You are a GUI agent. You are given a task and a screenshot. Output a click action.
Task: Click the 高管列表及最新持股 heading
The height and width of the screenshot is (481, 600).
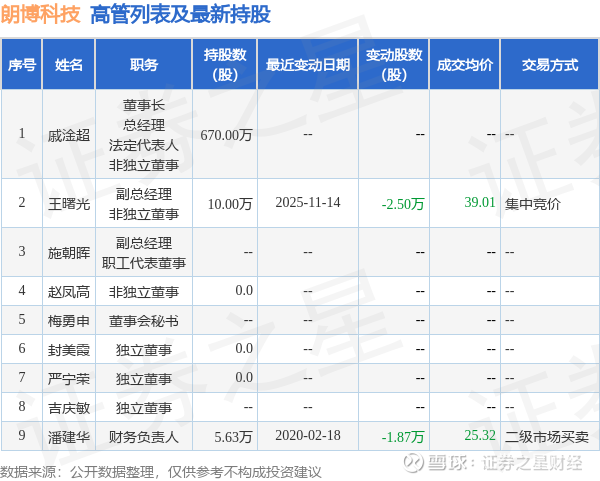181,15
